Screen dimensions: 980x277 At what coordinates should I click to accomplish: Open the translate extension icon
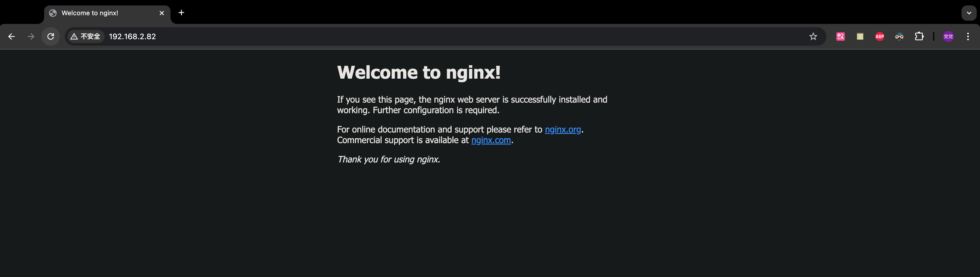[840, 36]
